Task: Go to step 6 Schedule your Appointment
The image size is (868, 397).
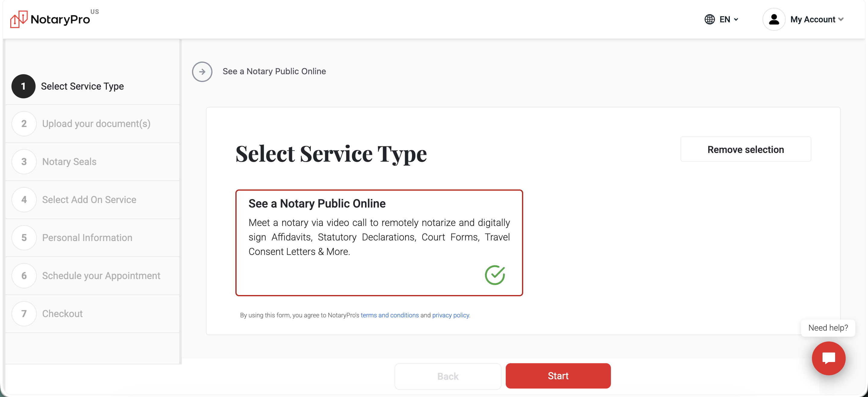Action: [x=92, y=275]
